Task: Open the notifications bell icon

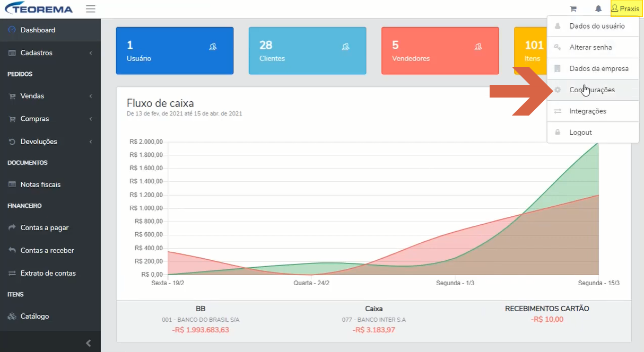Action: click(x=598, y=9)
